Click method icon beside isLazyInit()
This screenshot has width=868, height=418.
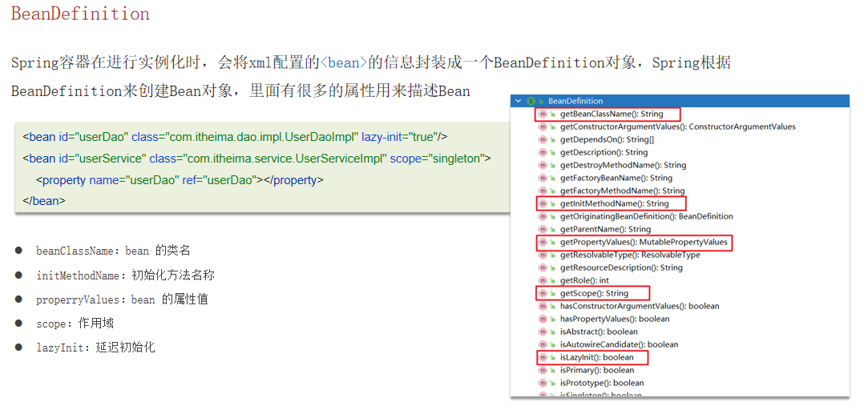click(543, 357)
